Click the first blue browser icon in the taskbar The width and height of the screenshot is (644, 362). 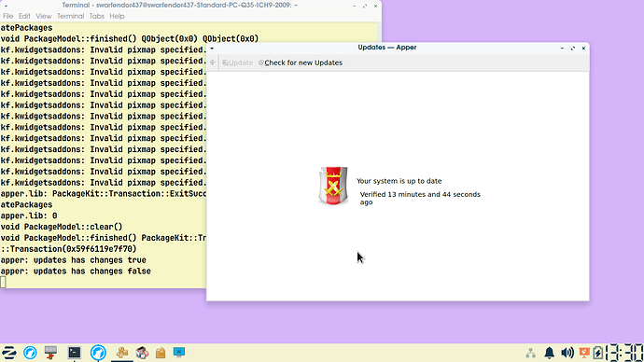click(x=30, y=353)
